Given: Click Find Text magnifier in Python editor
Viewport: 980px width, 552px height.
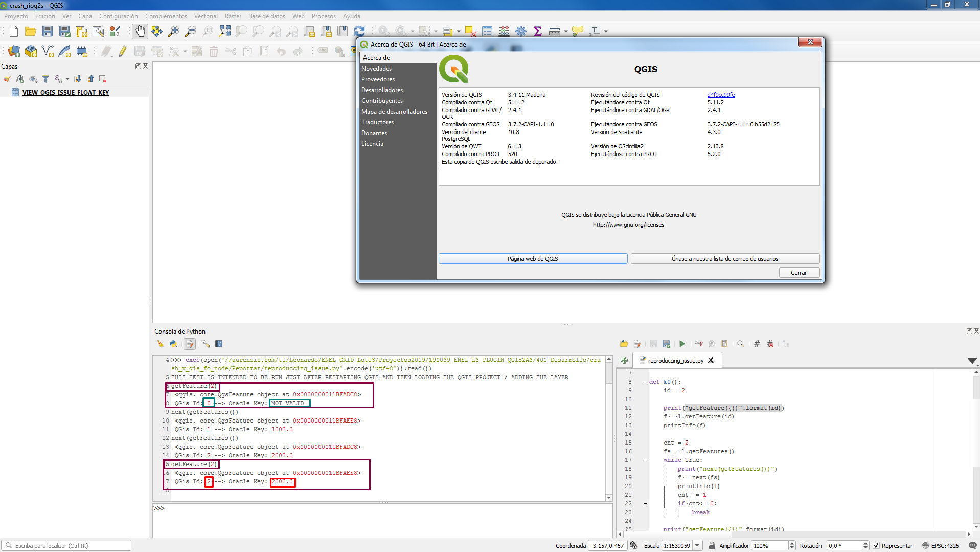Looking at the screenshot, I should point(740,344).
